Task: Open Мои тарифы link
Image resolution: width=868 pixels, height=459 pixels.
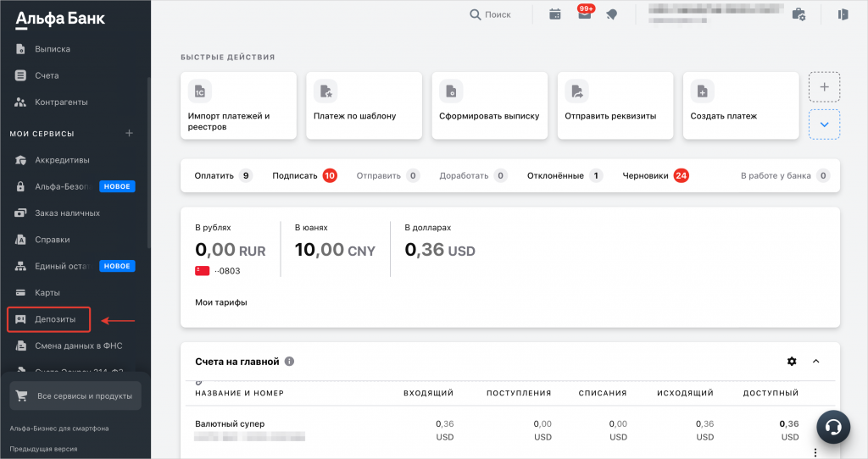Action: coord(221,302)
